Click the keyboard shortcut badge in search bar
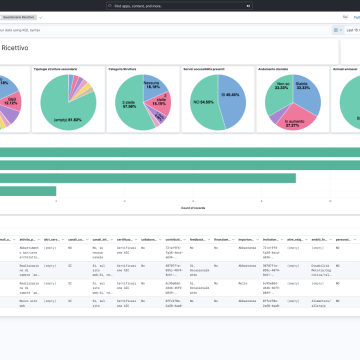Screen dimensions: 360x360 click(248, 6)
